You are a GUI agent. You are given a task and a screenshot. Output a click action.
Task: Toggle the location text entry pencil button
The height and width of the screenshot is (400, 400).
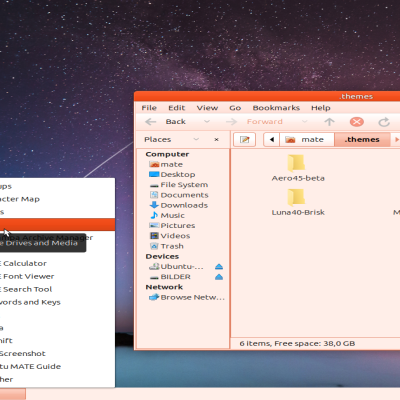245,139
